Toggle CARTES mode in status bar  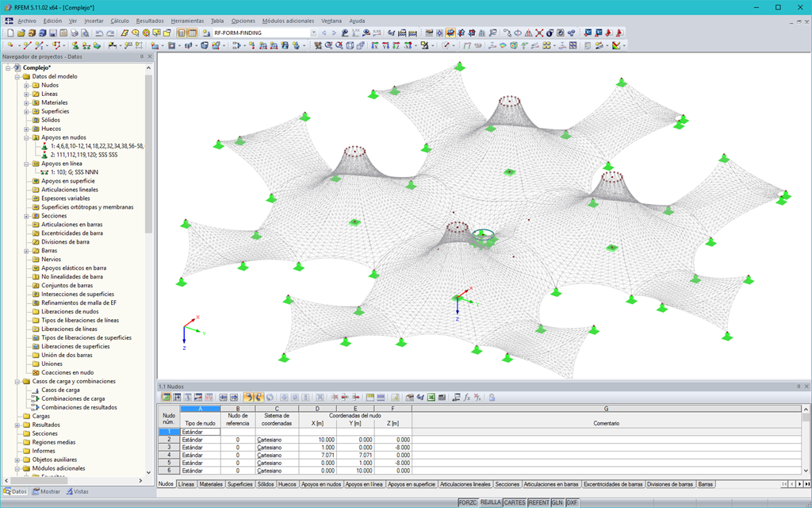514,502
